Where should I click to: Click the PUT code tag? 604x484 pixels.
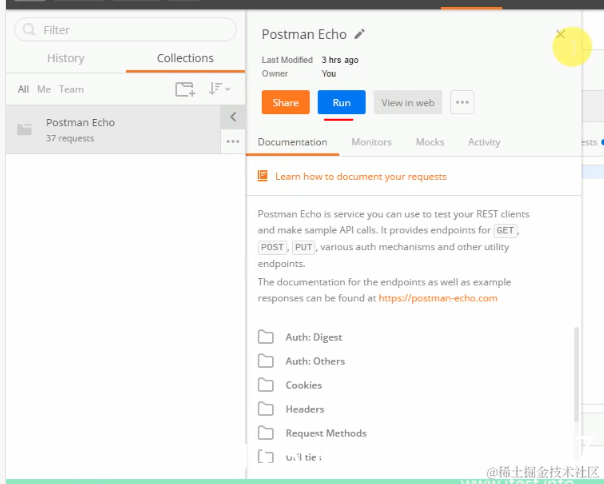point(304,247)
